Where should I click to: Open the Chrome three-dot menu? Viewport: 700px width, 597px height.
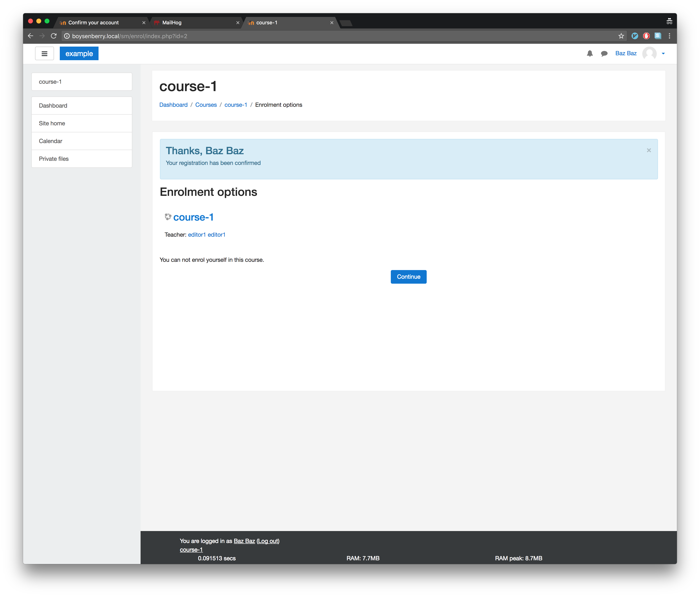pos(669,36)
